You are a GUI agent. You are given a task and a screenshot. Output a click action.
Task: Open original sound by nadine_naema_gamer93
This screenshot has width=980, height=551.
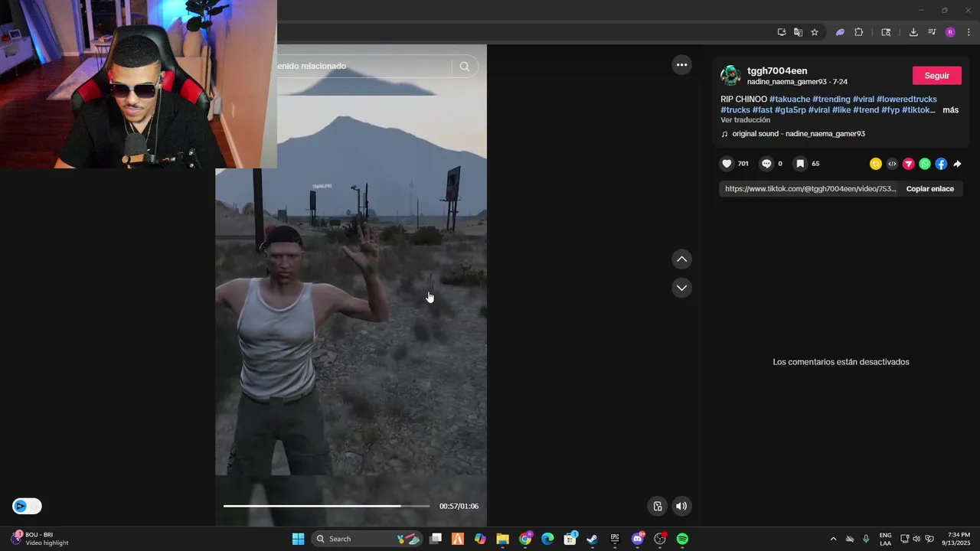(x=799, y=134)
